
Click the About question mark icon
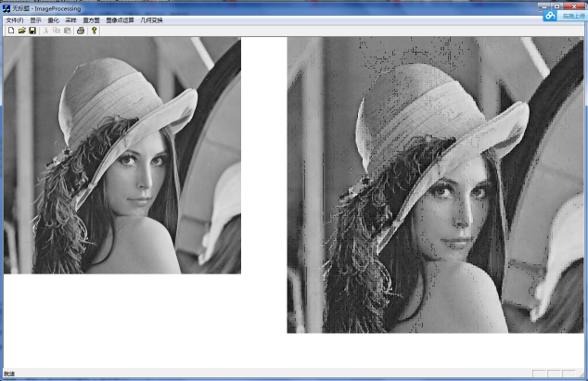pos(94,31)
